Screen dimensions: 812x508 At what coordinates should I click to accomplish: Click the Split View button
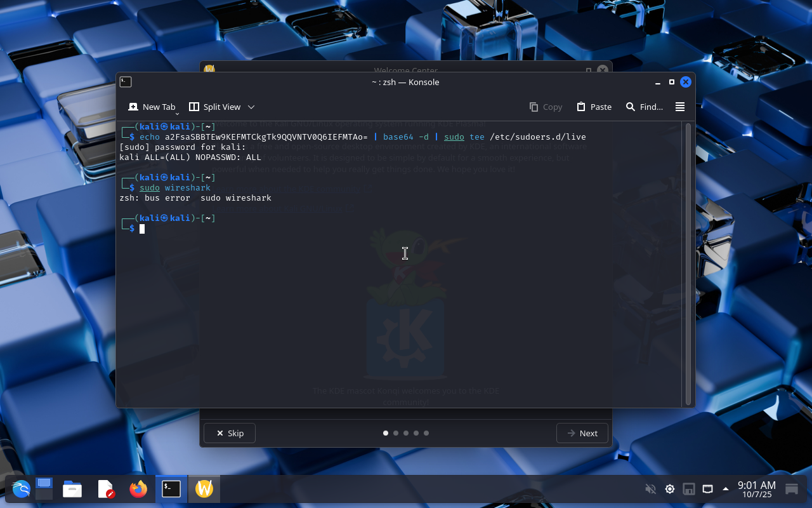click(215, 107)
